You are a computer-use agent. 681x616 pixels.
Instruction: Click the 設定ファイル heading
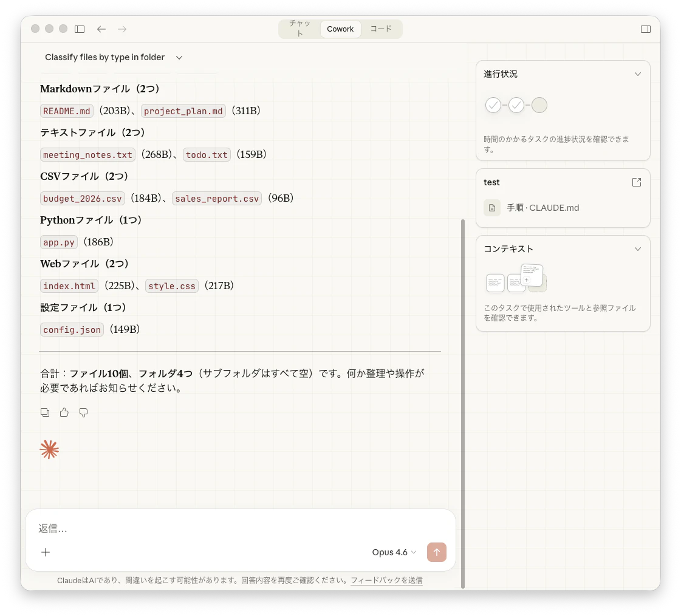[x=83, y=307]
